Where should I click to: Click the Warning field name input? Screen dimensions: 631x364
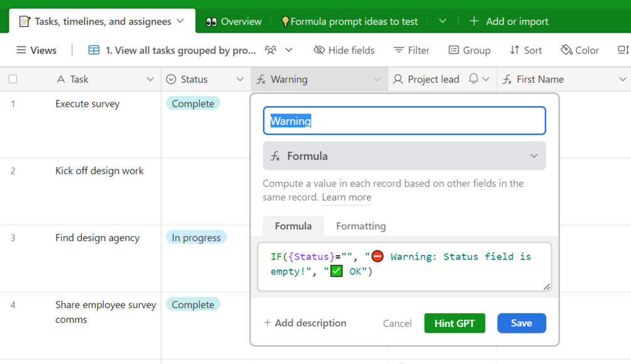[404, 121]
